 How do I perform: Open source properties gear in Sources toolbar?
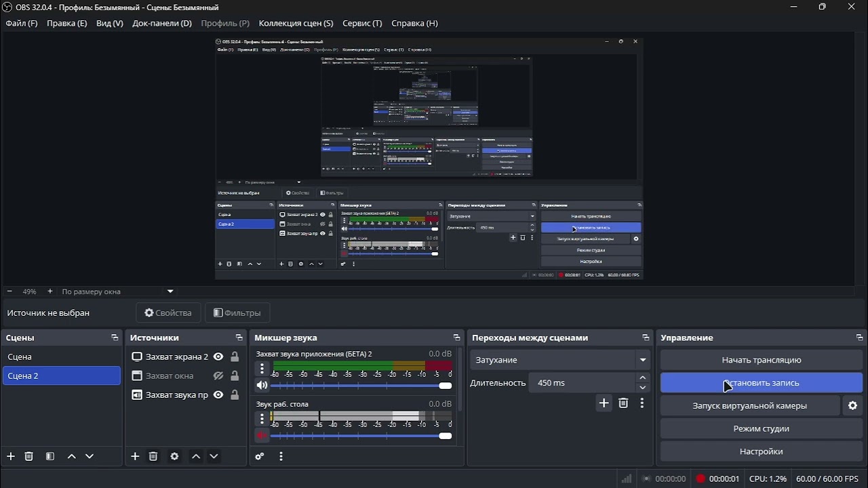[174, 456]
